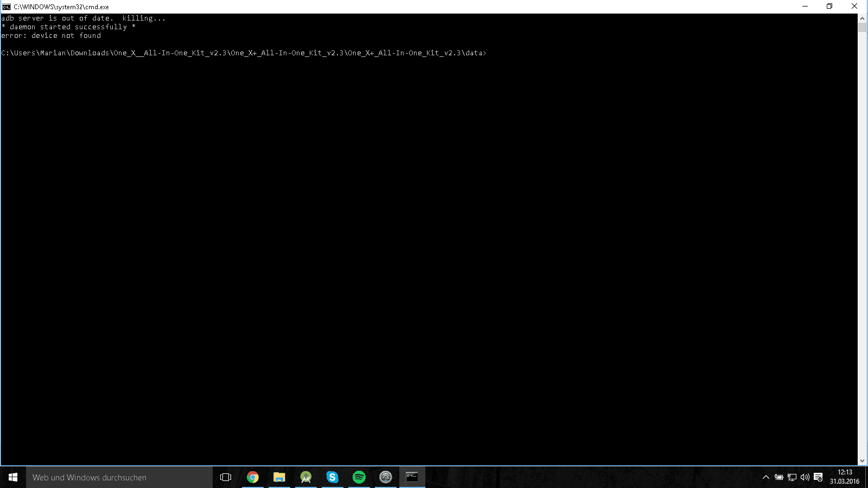This screenshot has width=868, height=488.
Task: Check the battery status tray icon
Action: (x=779, y=477)
